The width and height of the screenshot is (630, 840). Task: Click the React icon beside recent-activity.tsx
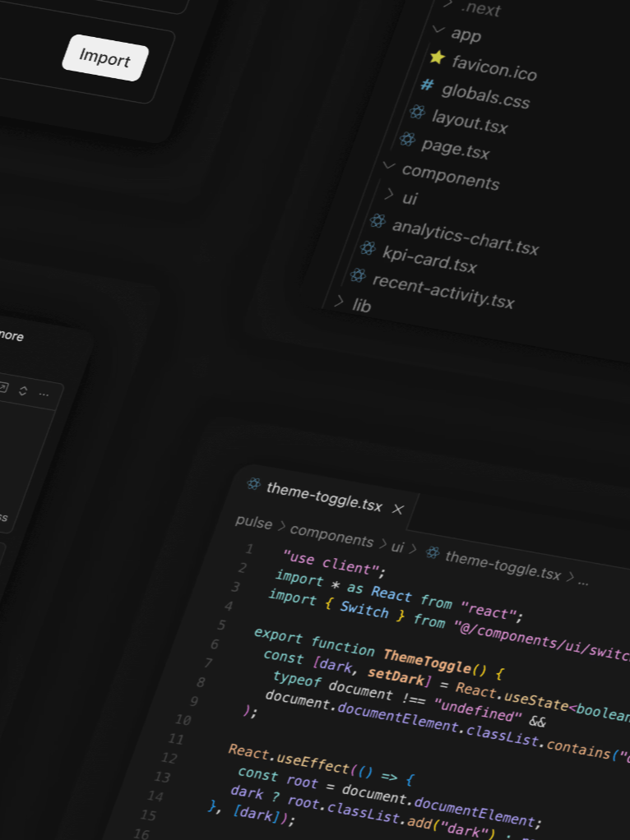coord(358,275)
